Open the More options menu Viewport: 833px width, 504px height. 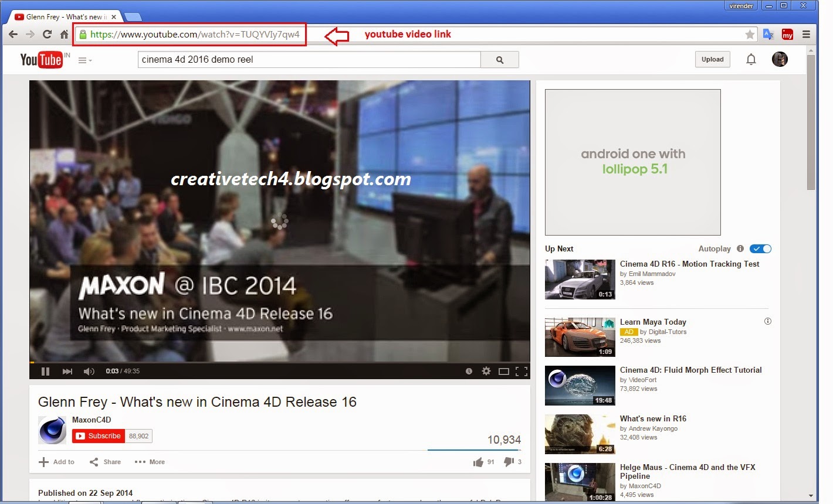150,462
